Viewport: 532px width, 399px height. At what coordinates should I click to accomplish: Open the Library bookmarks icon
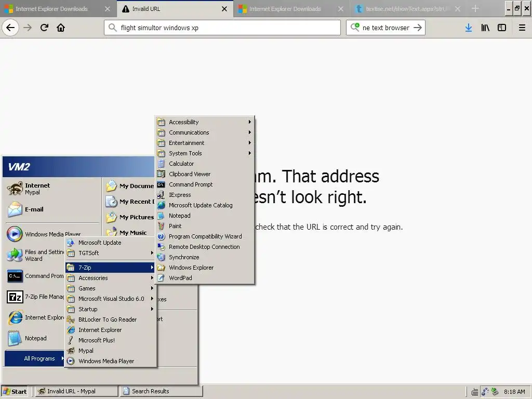(485, 28)
